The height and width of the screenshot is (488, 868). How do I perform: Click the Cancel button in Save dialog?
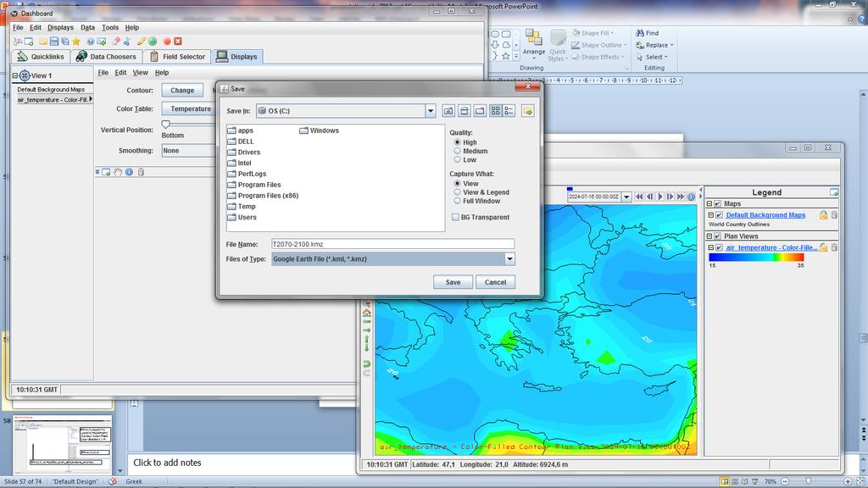coord(495,282)
